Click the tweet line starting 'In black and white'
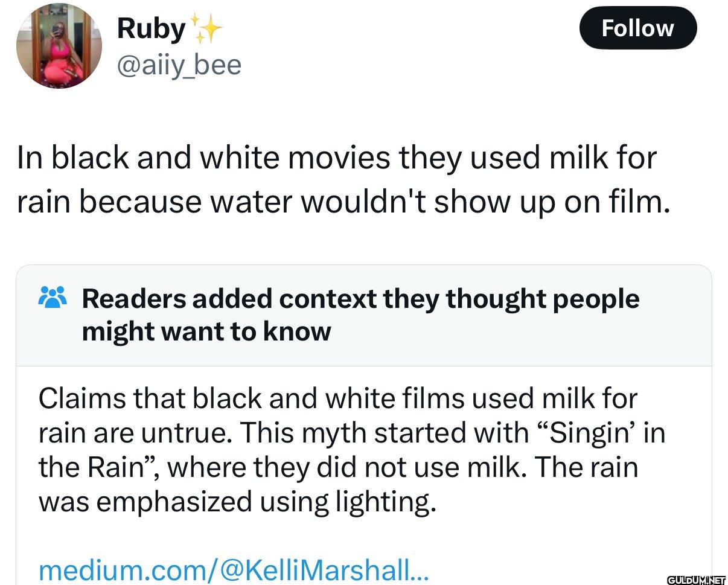 point(336,158)
